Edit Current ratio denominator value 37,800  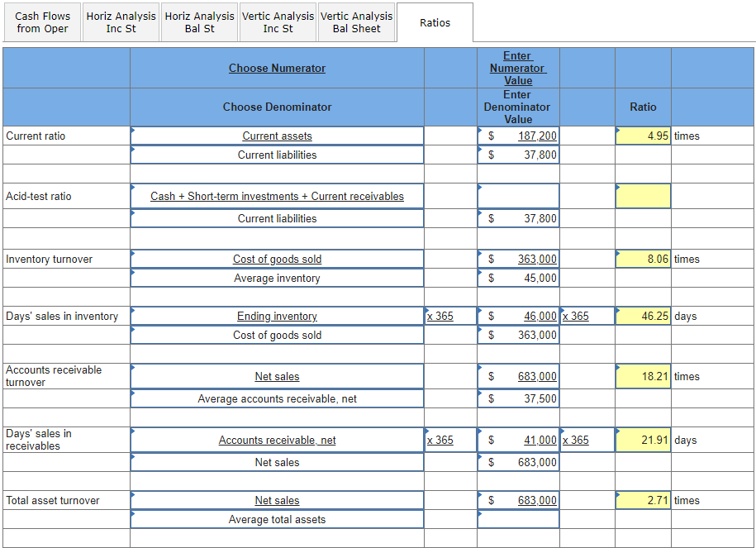coord(518,155)
